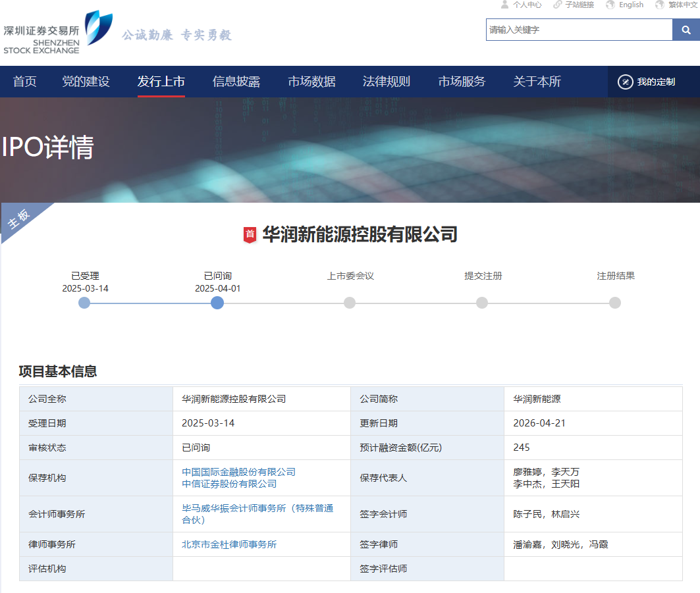Switch to Traditional Chinese (繁体中文)
This screenshot has height=593, width=700.
click(x=676, y=5)
